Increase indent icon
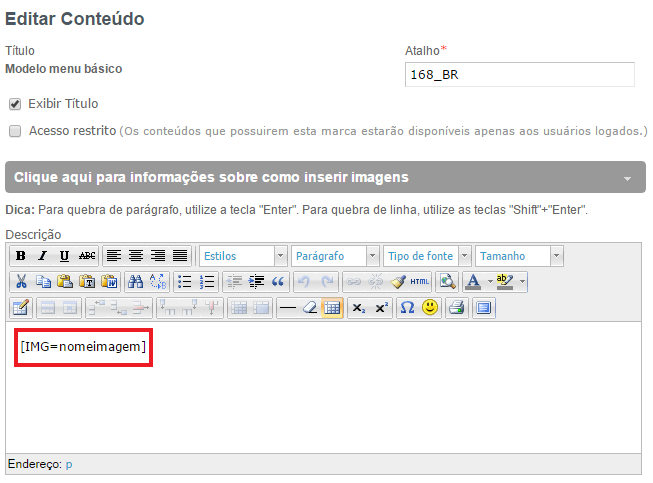 256,282
